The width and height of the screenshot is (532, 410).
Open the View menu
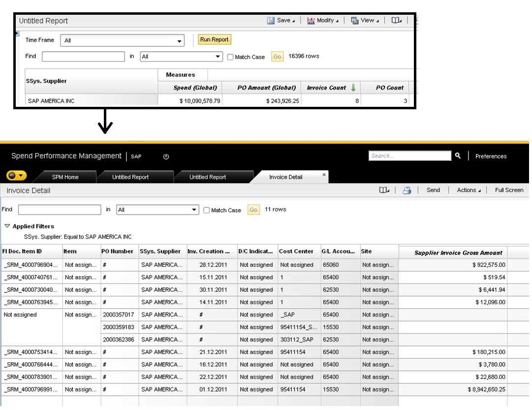click(370, 20)
